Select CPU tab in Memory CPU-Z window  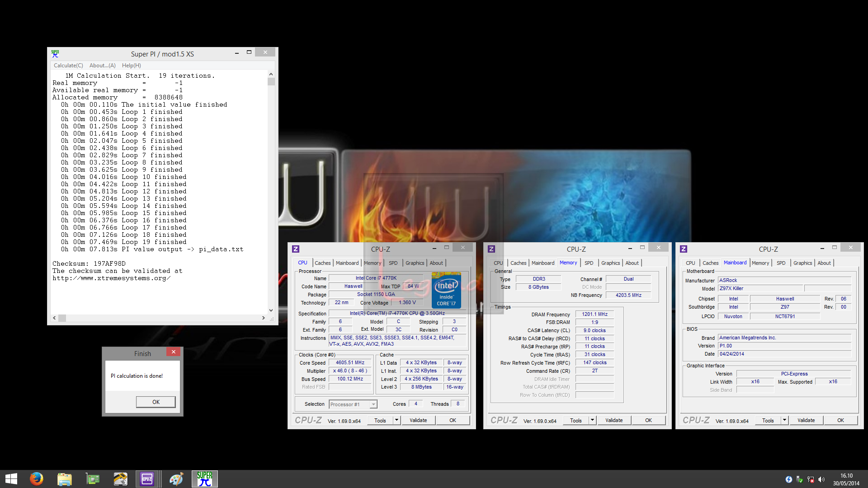click(498, 263)
